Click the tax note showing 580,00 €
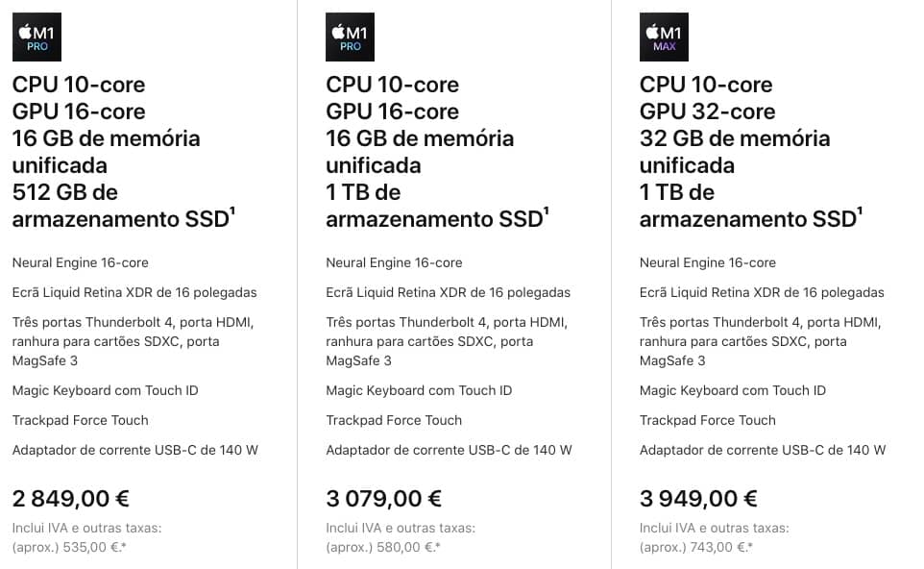Screen dimensions: 924x569 pos(401,537)
